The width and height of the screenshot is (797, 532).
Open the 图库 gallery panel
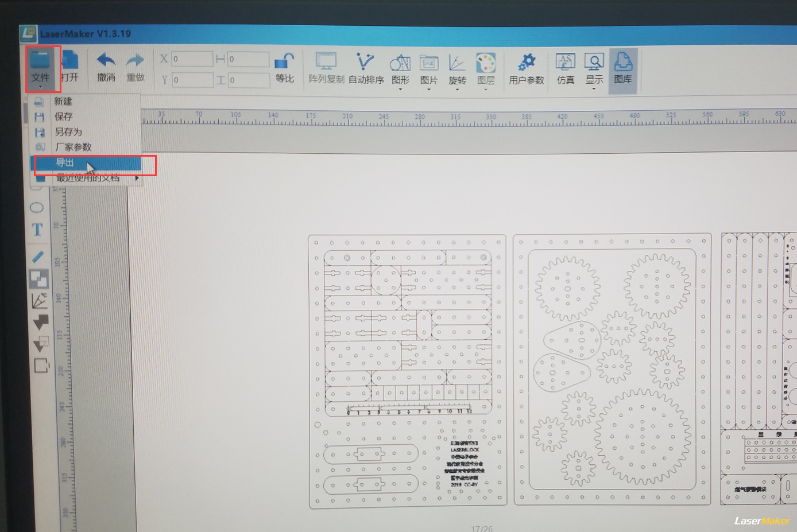623,69
